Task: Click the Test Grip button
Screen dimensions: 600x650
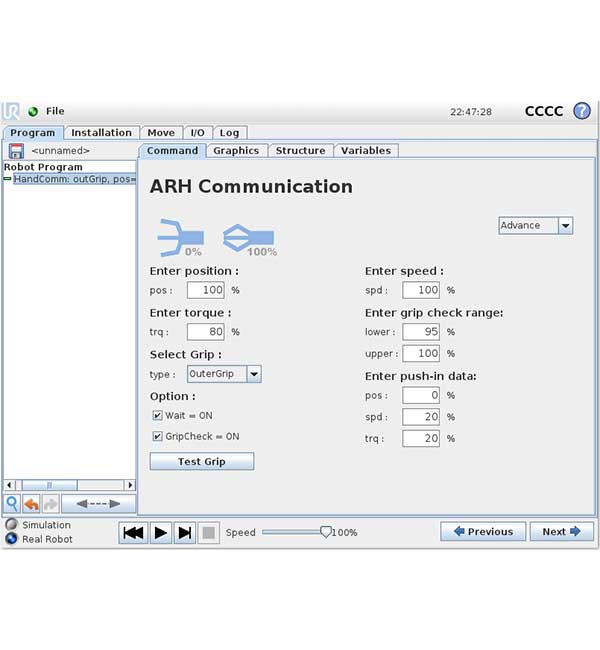Action: tap(202, 461)
